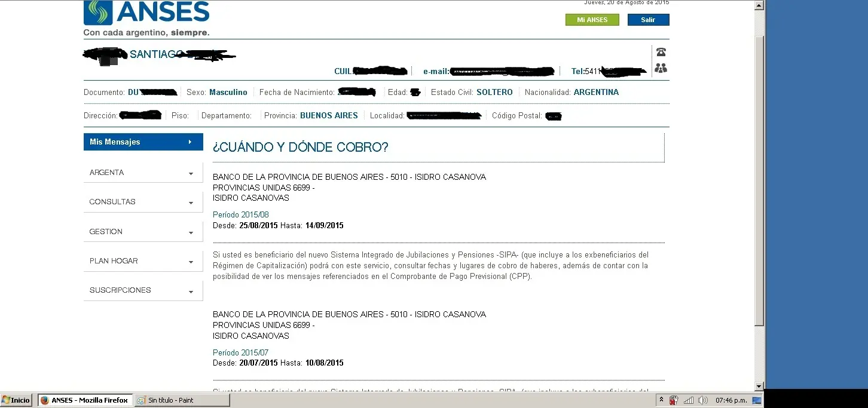
Task: Click the Firefox icon in taskbar
Action: (45, 400)
